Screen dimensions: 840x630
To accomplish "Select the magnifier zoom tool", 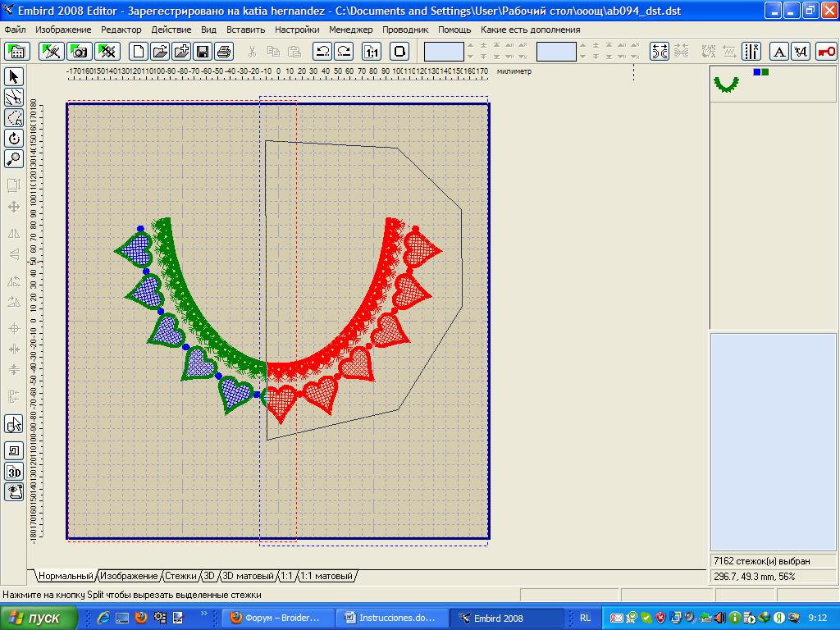I will pyautogui.click(x=14, y=159).
